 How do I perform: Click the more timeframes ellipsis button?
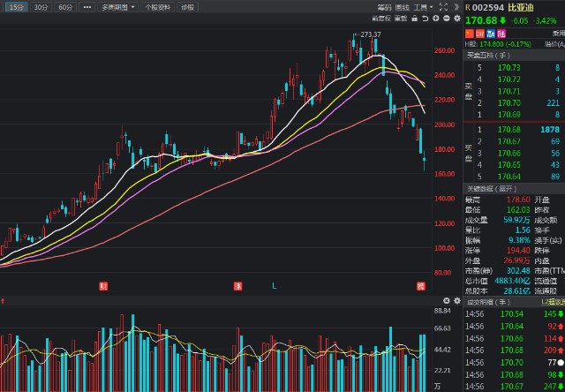(x=87, y=6)
